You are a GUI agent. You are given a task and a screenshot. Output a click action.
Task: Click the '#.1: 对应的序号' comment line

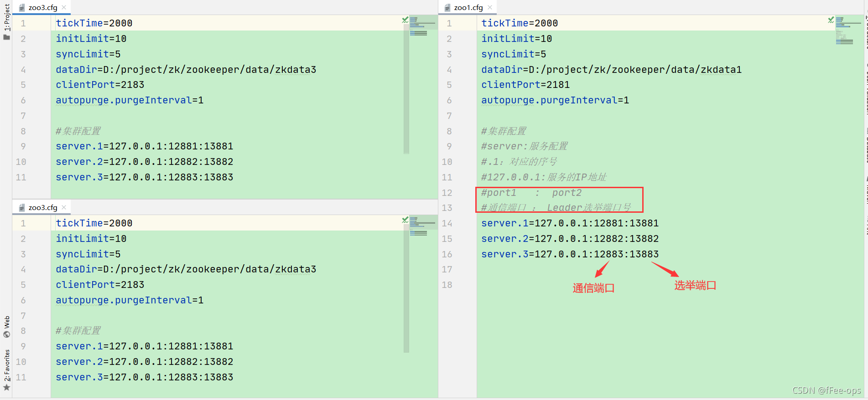coord(519,162)
